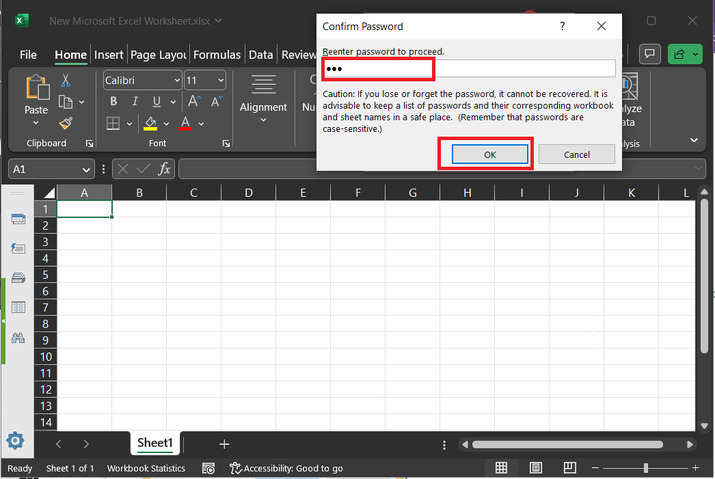Click horizontal scrollbar thumb

pyautogui.click(x=568, y=444)
